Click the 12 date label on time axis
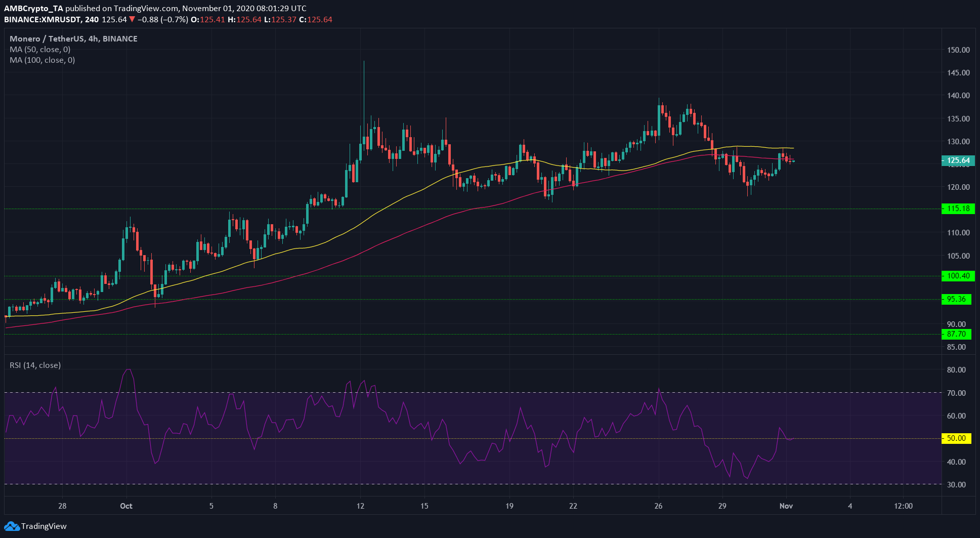The width and height of the screenshot is (980, 538). coord(360,506)
